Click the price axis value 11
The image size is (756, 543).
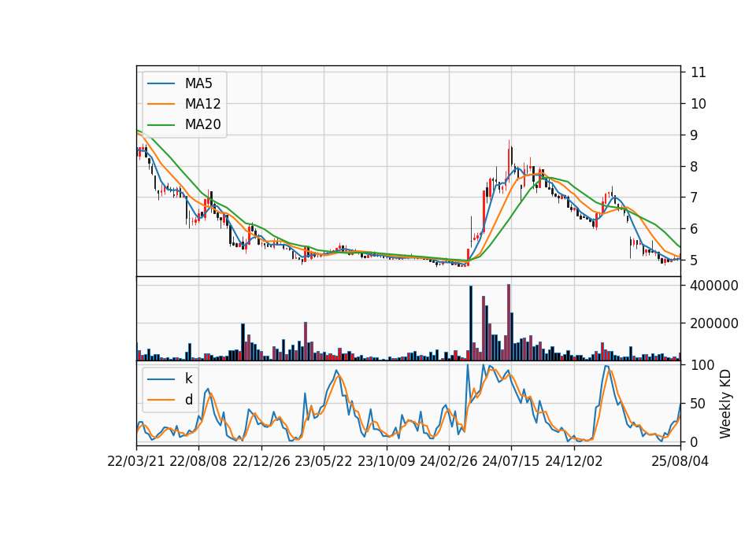[699, 72]
